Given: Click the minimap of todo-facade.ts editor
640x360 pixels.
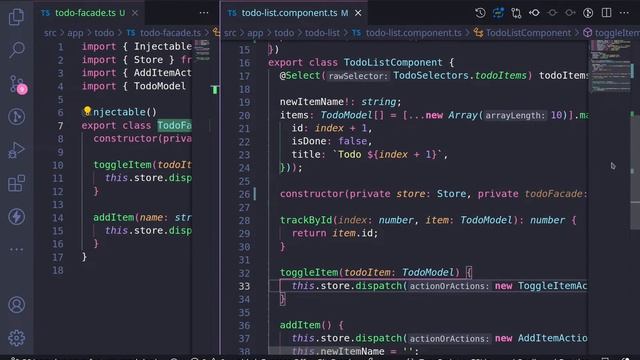Looking at the screenshot, I should pos(202,50).
